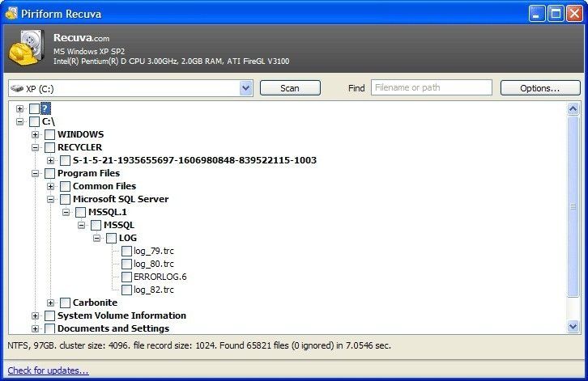Tick the MSSQL folder checkbox

pyautogui.click(x=96, y=225)
